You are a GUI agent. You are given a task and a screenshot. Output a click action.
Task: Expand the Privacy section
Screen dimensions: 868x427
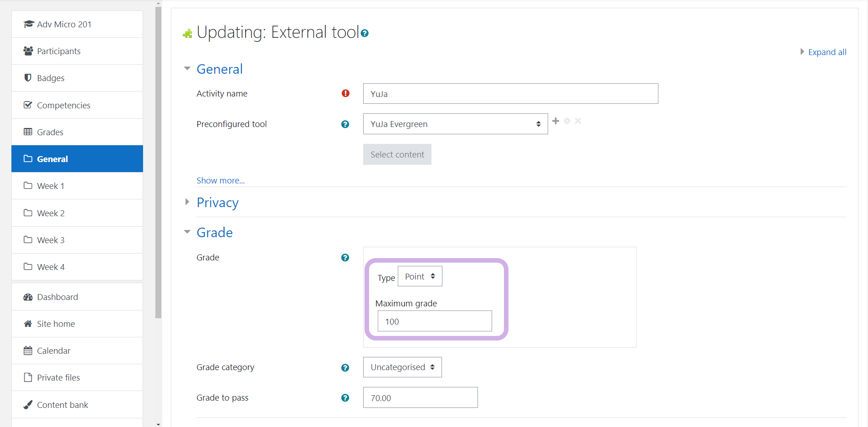217,203
